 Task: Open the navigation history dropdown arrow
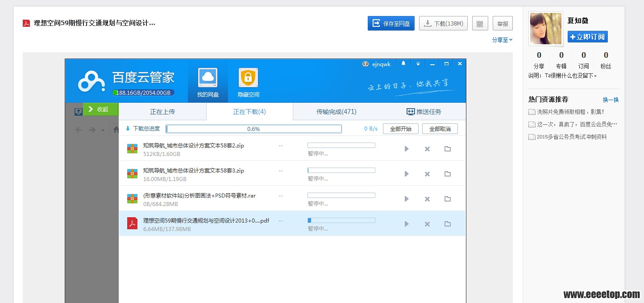103,130
